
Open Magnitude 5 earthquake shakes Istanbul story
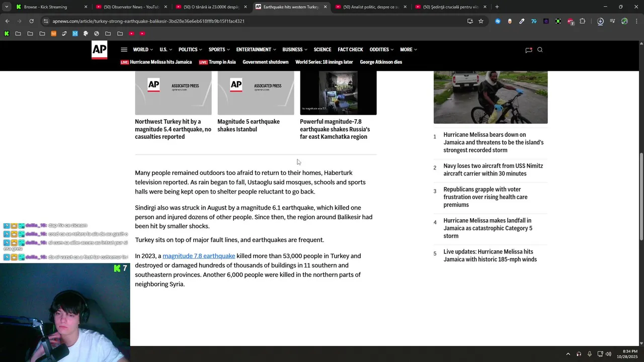(249, 125)
